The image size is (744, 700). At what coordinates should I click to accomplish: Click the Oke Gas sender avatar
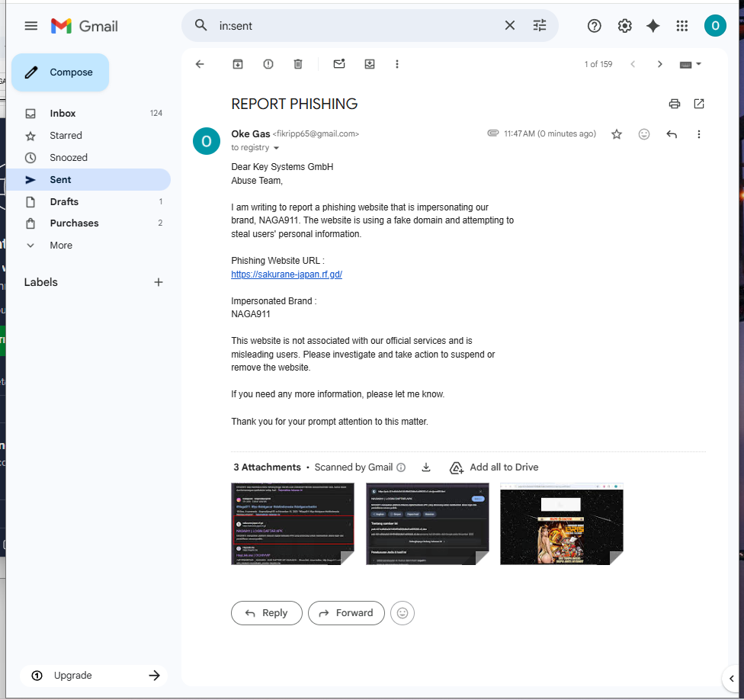pos(207,141)
